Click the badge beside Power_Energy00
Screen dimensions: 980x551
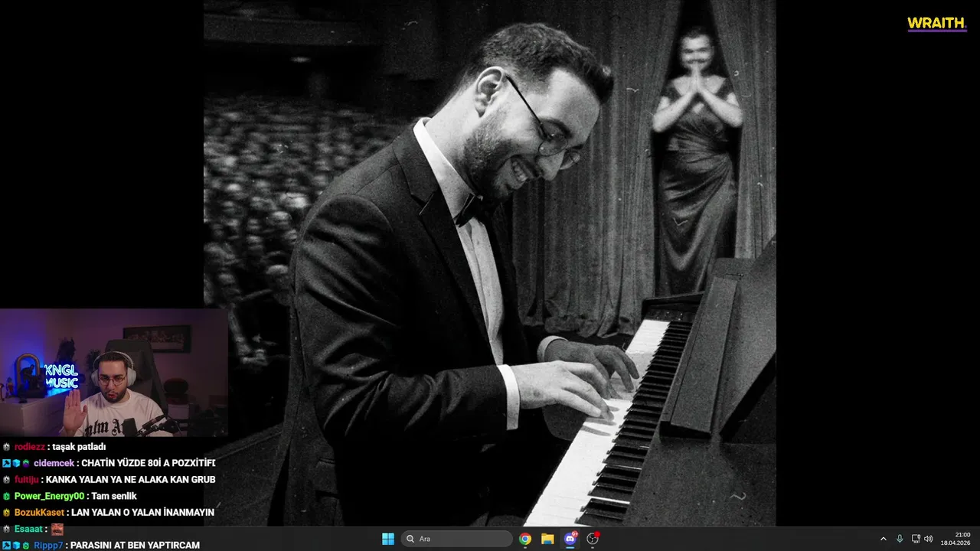pyautogui.click(x=6, y=496)
